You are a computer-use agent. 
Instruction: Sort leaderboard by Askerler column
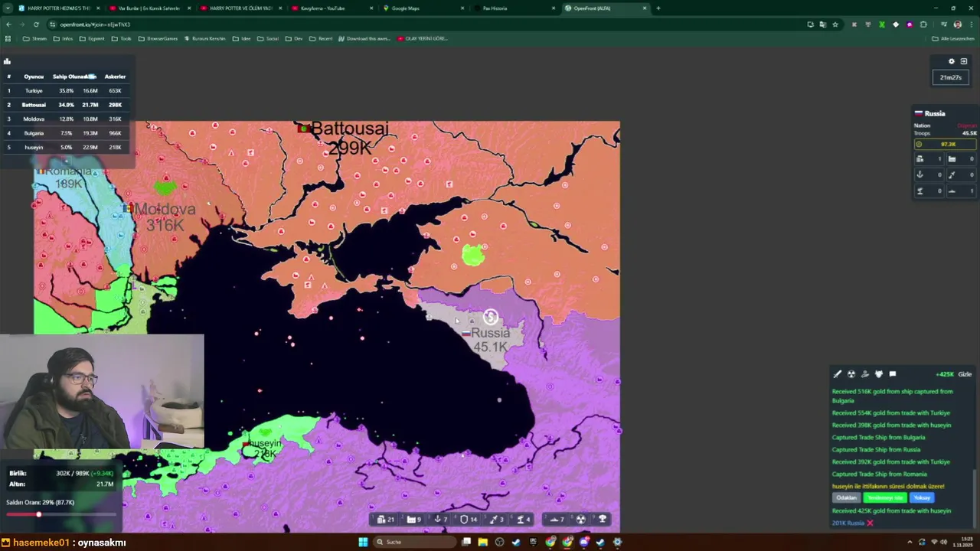click(115, 77)
